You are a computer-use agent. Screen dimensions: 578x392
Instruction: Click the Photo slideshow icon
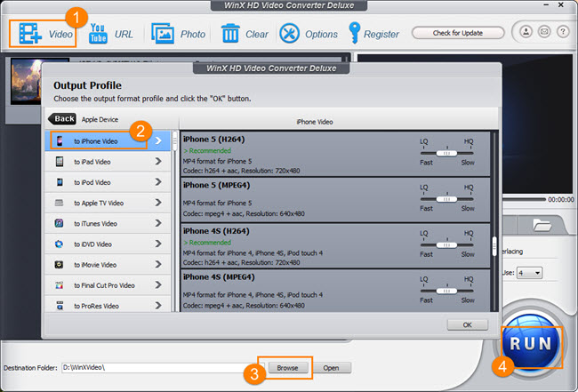(163, 34)
